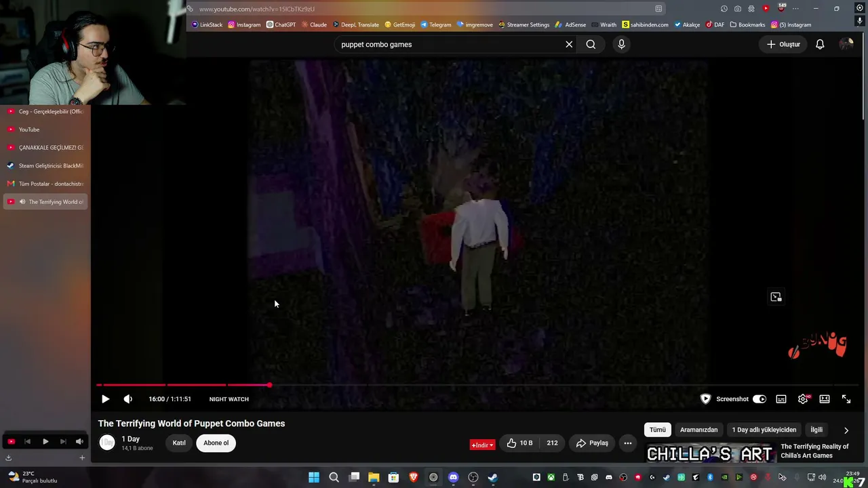
Task: Open the three-dot more actions menu
Action: tap(628, 443)
